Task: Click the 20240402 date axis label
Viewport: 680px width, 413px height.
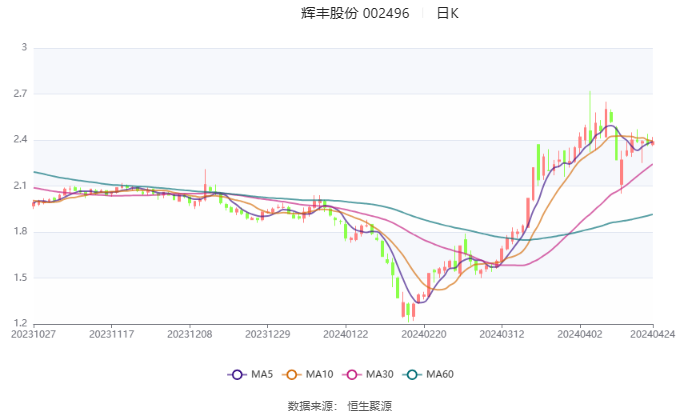Action: 580,334
